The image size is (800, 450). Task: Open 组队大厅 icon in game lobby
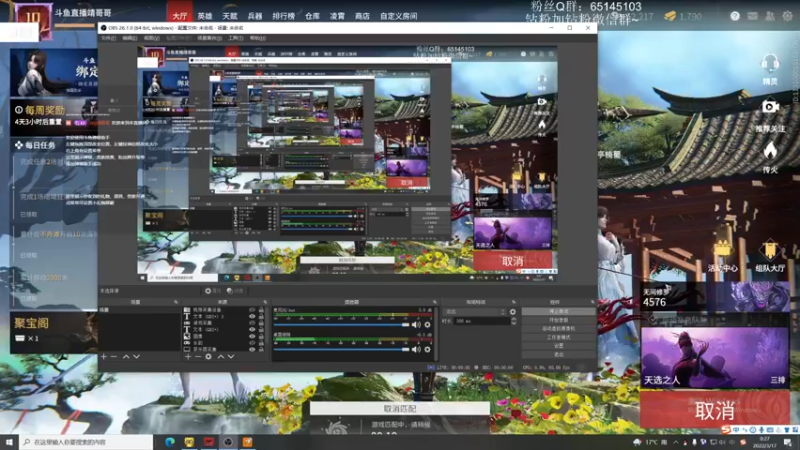tap(770, 250)
